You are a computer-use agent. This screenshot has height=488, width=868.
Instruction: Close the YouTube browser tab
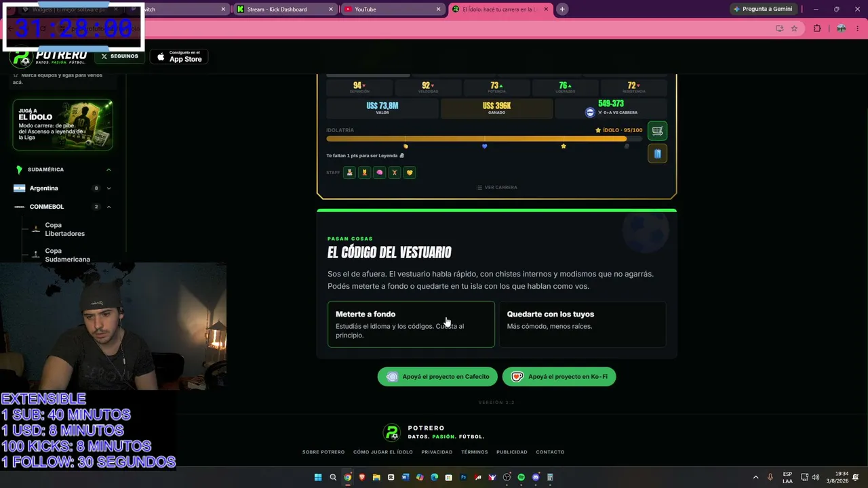[x=438, y=9]
